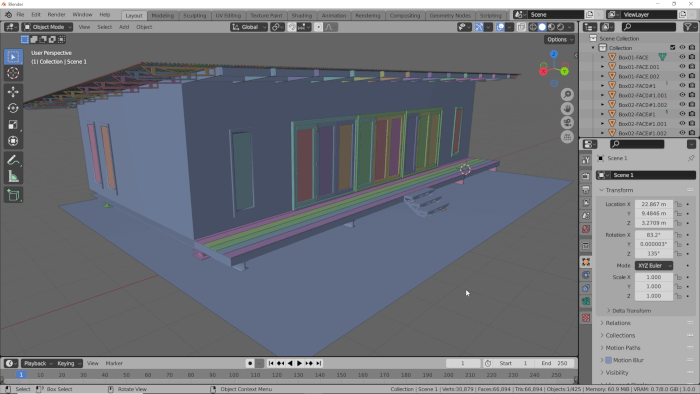
Task: Switch to the Modeling workspace tab
Action: (162, 15)
